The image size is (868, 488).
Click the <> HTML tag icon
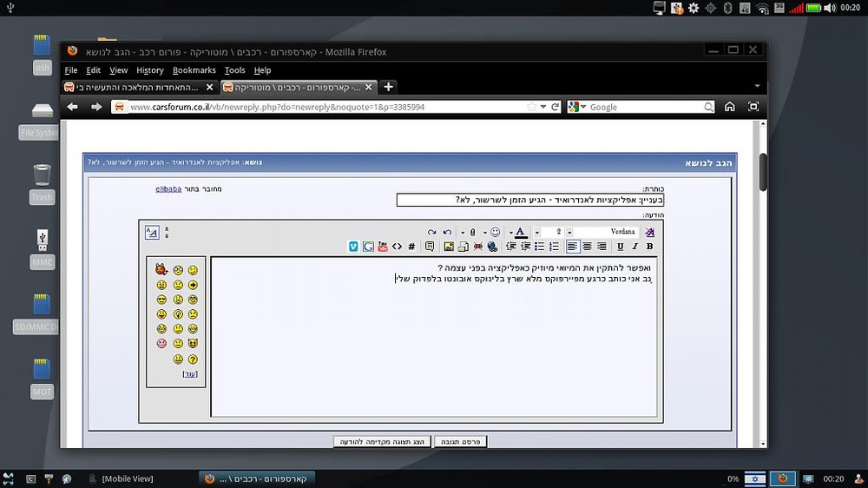(x=397, y=247)
